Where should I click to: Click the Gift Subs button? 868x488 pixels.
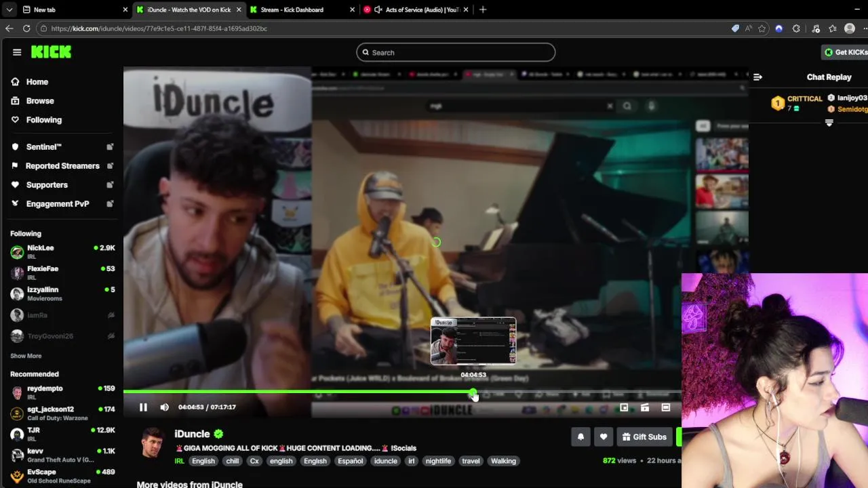click(644, 437)
